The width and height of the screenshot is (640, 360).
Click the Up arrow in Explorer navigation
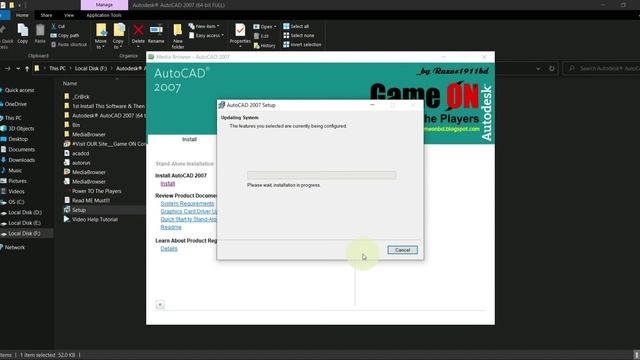27,69
